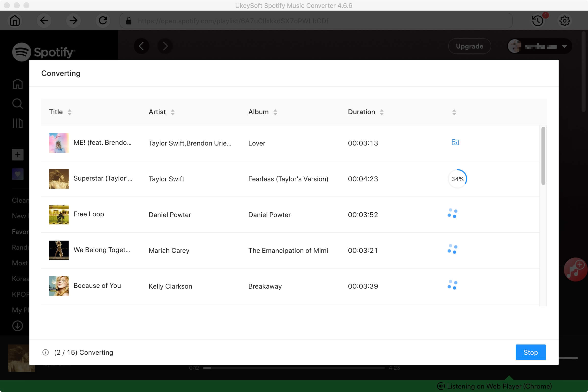588x392 pixels.
Task: Click the loading spinner icon for Free Loop
Action: pyautogui.click(x=453, y=214)
